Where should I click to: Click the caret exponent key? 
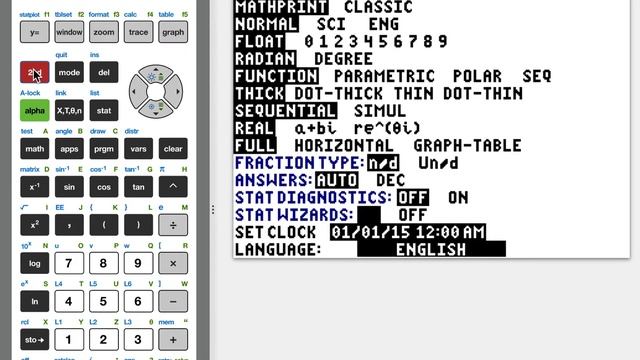pos(173,187)
